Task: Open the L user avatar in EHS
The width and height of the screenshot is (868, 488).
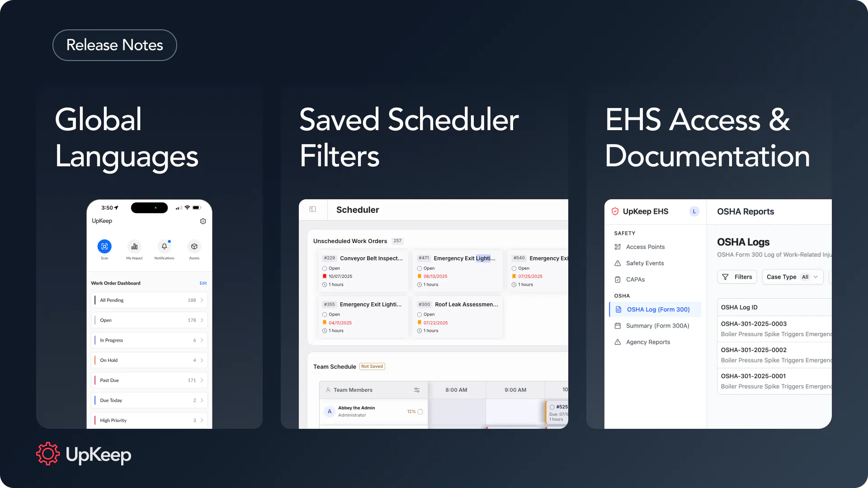Action: (x=694, y=211)
